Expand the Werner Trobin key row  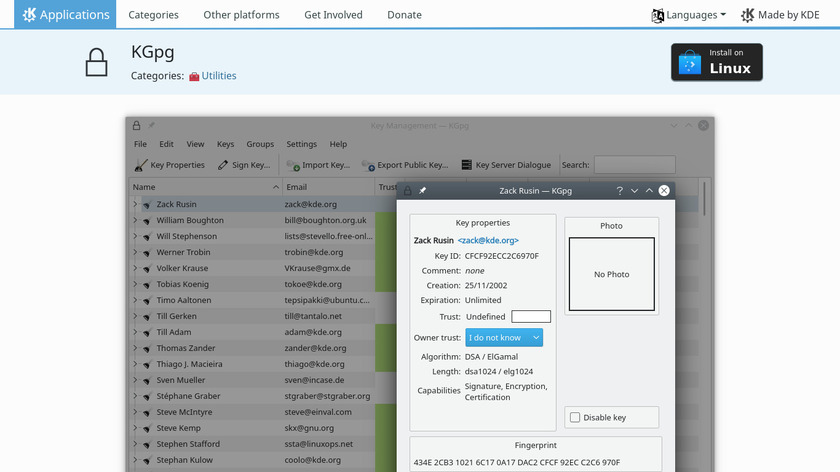click(136, 252)
